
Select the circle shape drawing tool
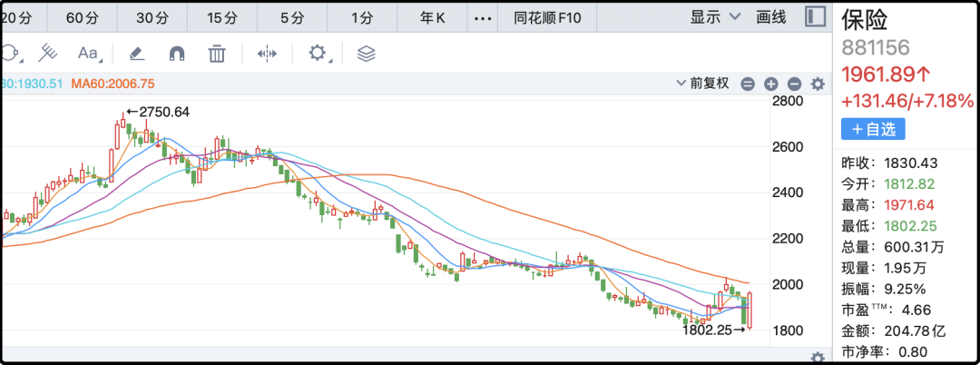[x=9, y=54]
